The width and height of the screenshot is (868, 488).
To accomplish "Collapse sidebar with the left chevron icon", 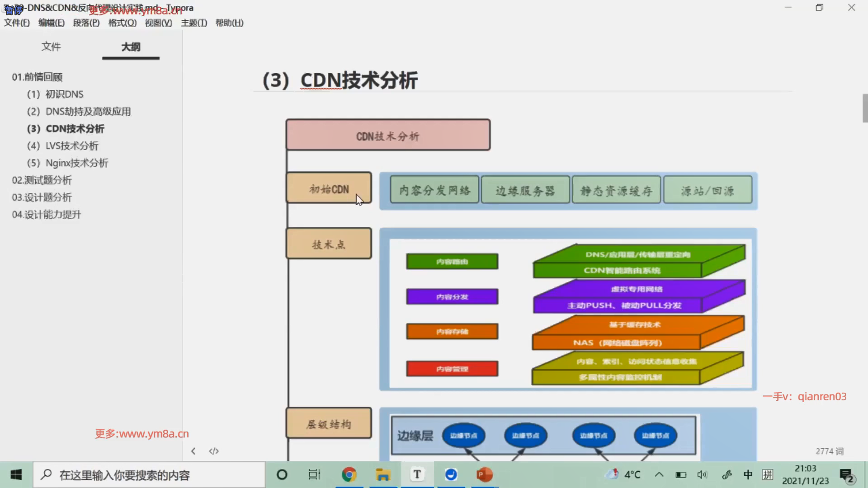I will point(193,451).
